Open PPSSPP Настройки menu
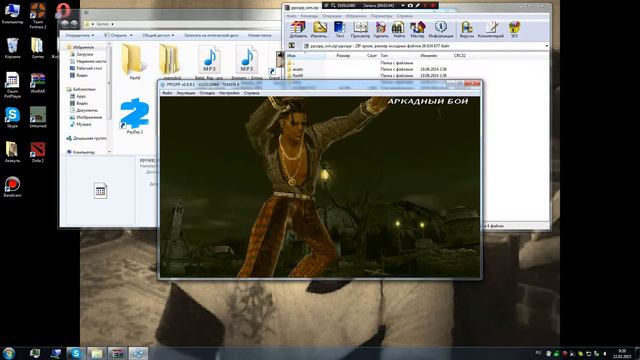Screen dimensions: 640x360 [x=229, y=93]
